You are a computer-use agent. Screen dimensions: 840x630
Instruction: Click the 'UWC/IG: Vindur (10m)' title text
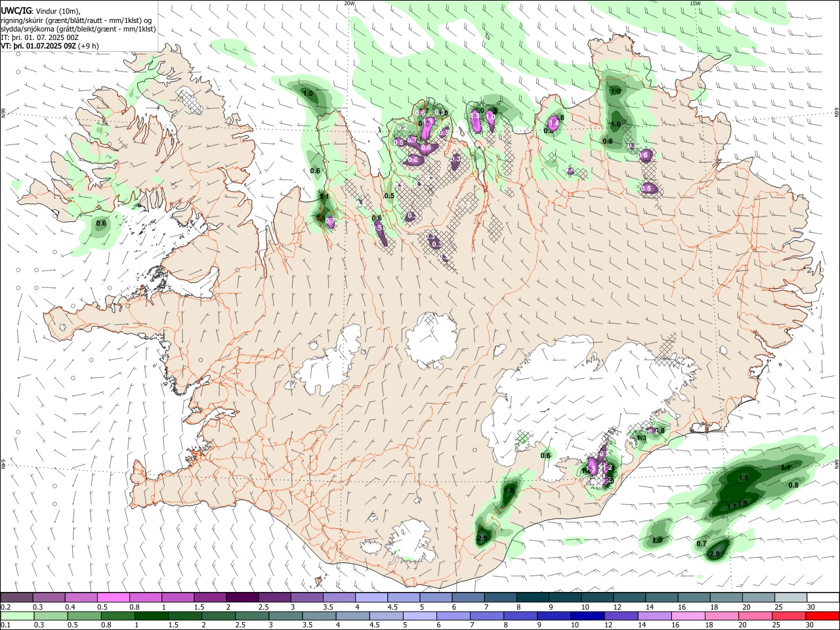tap(41, 10)
